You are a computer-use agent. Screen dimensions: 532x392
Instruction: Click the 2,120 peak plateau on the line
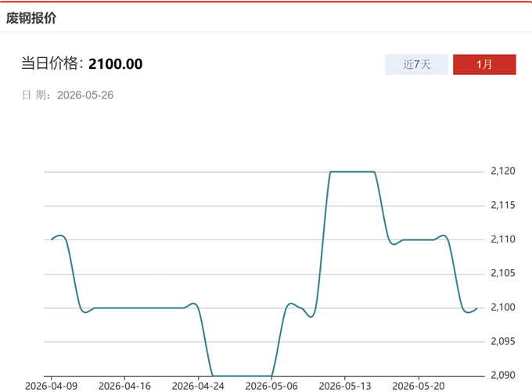352,171
